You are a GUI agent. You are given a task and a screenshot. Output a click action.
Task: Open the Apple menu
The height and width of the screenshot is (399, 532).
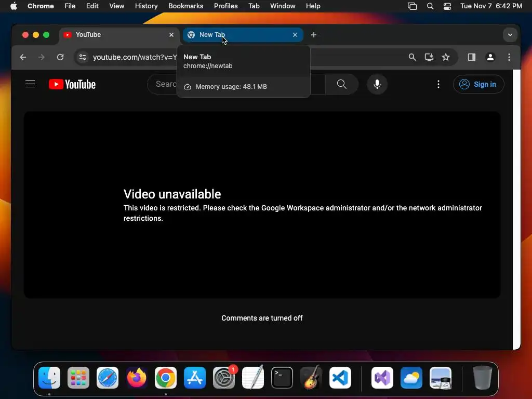(14, 6)
